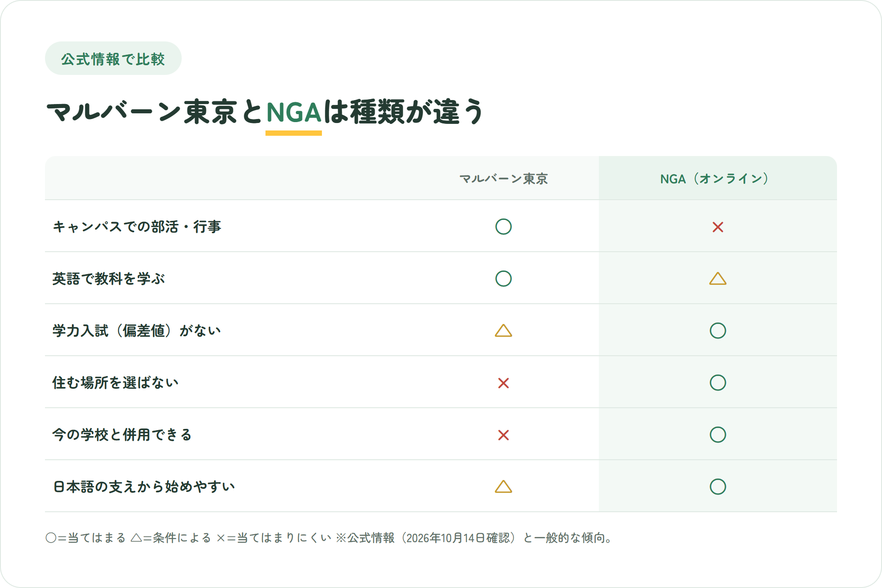Image resolution: width=882 pixels, height=588 pixels.
Task: Click the マルバーン東京 column header
Action: pos(503,179)
